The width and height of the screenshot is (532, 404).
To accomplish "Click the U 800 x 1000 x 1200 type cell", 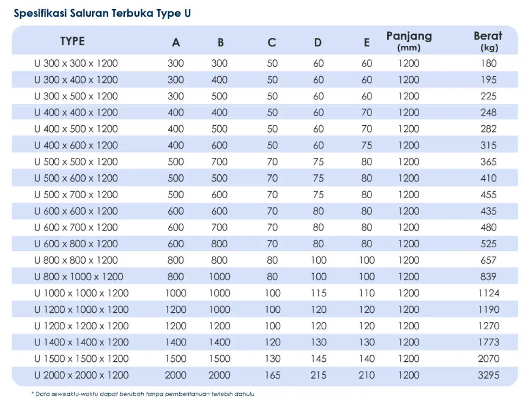I will point(78,277).
